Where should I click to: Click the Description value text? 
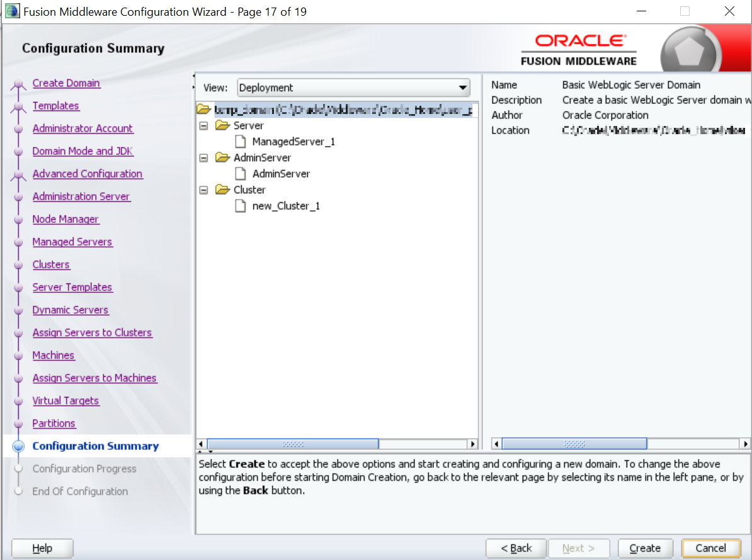pyautogui.click(x=656, y=100)
